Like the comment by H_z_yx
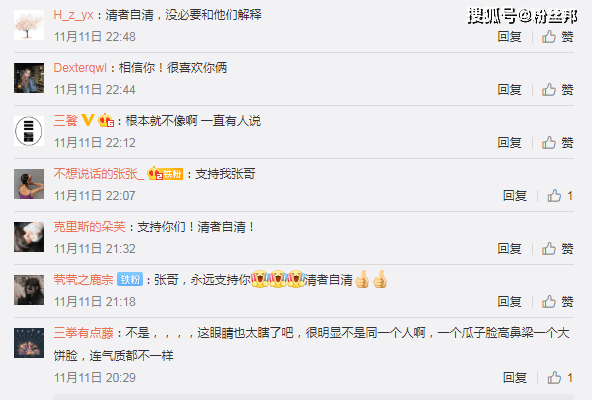The width and height of the screenshot is (592, 400). (558, 37)
